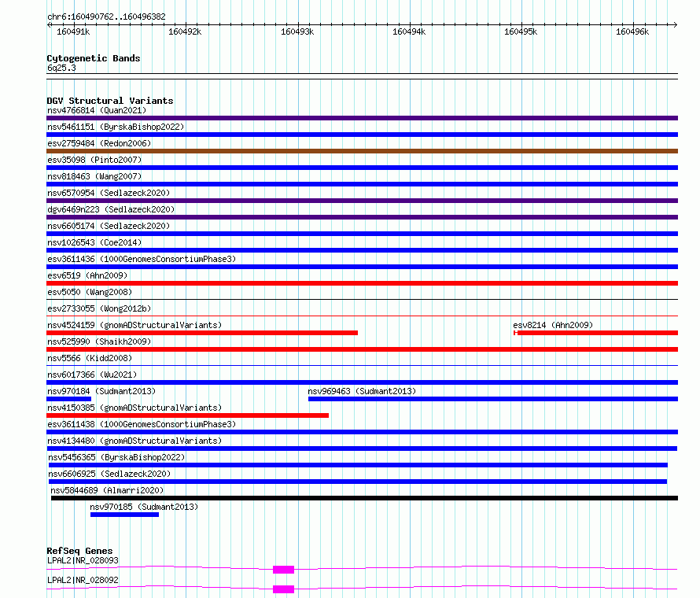Click the esv2733055 (Wong2012b) label
Image resolution: width=700 pixels, height=598 pixels.
99,308
